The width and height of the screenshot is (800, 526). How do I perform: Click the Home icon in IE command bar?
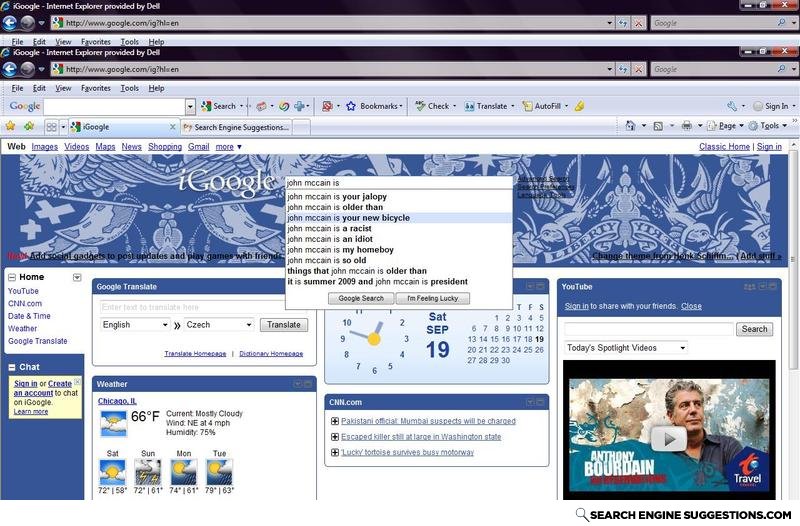[x=631, y=126]
